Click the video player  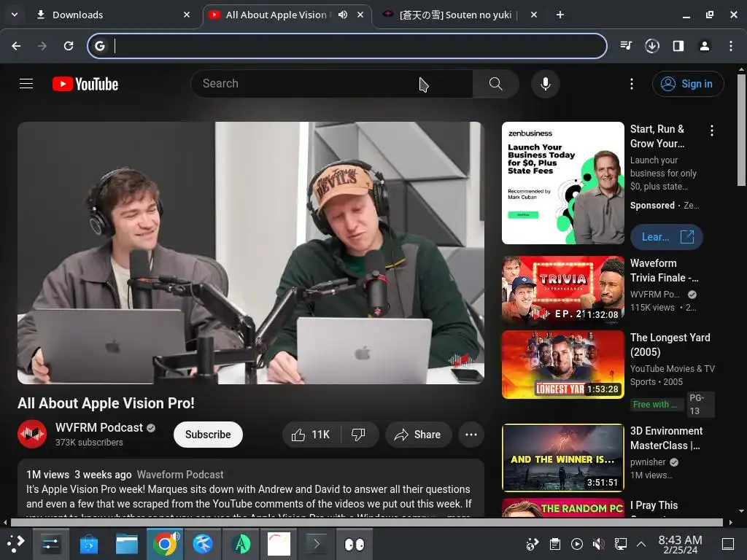pyautogui.click(x=251, y=253)
